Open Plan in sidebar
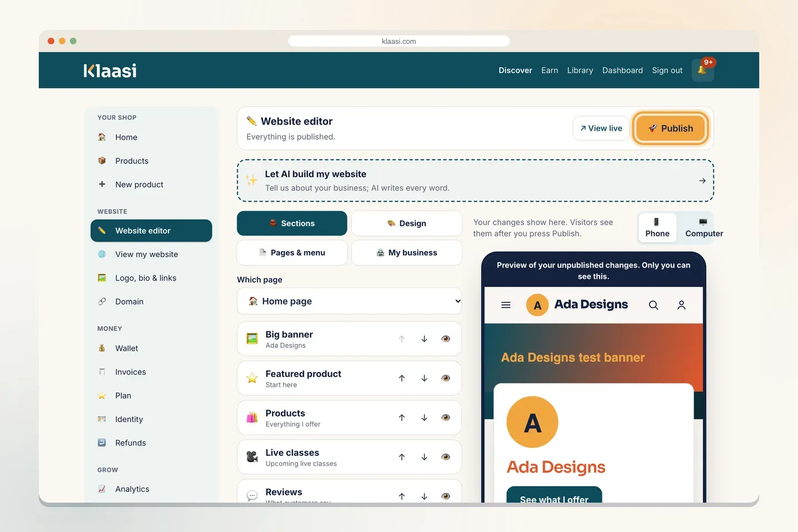 coord(151,396)
